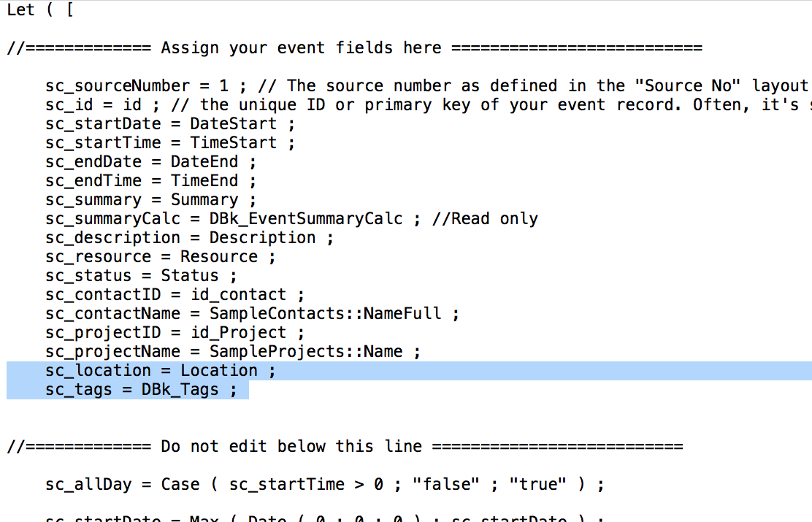Click SampleContacts::NameFull reference
This screenshot has height=522, width=812.
(325, 314)
